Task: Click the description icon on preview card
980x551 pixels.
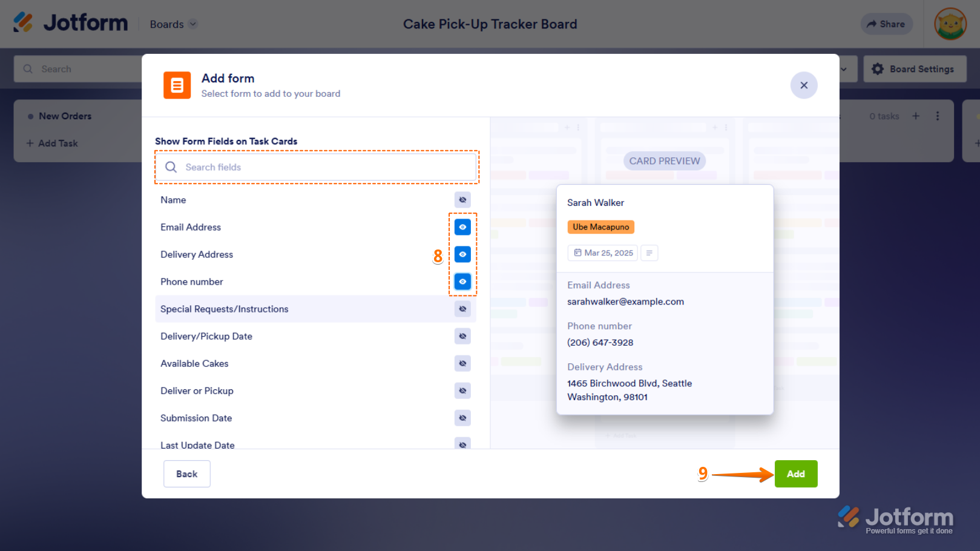Action: tap(649, 253)
